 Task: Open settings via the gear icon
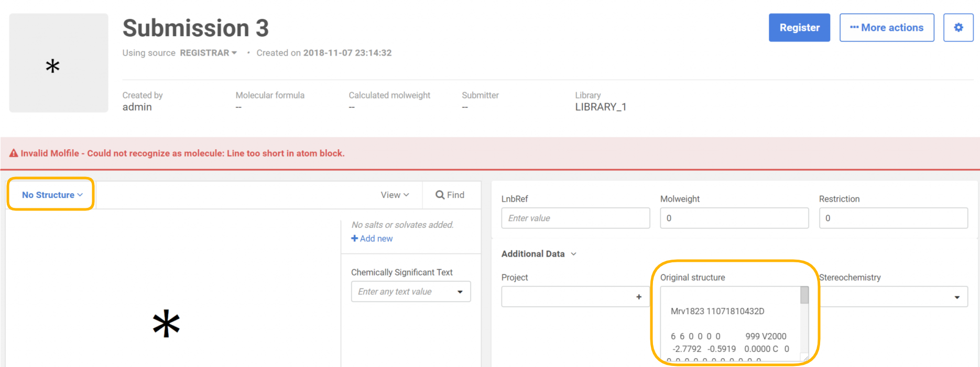point(958,28)
